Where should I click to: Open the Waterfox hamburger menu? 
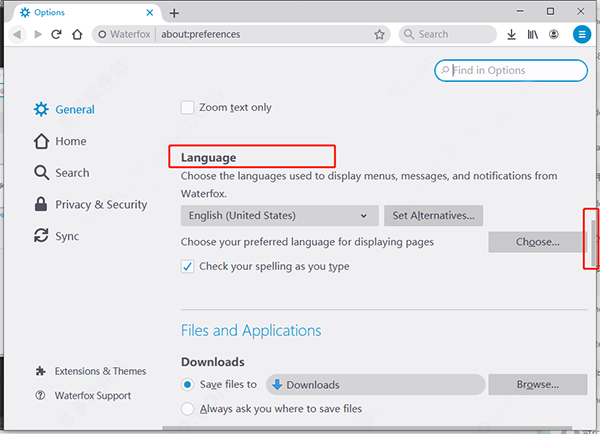pyautogui.click(x=581, y=34)
